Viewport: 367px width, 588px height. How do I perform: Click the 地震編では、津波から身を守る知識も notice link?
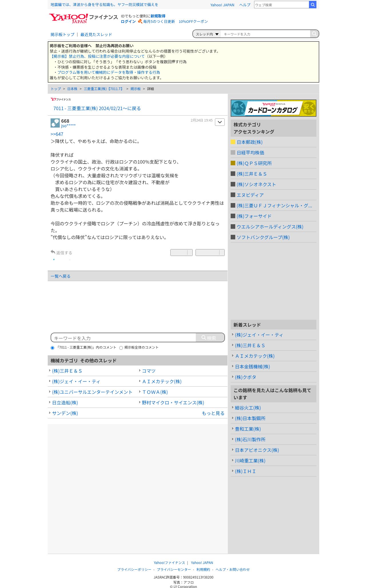point(104,5)
